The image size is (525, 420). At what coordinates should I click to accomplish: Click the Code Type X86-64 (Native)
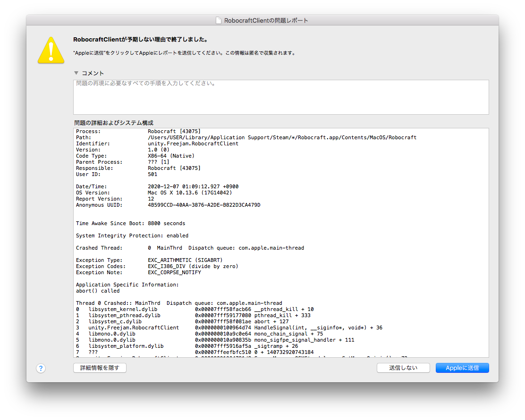(135, 156)
